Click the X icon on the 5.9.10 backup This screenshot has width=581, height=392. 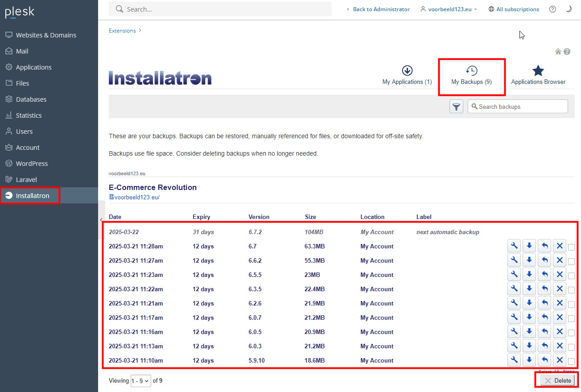pos(560,360)
